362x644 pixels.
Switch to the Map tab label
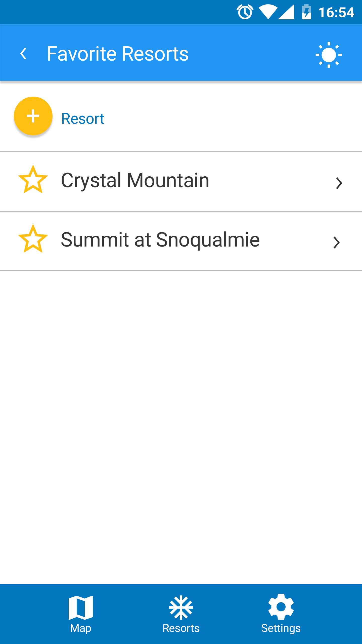[81, 628]
